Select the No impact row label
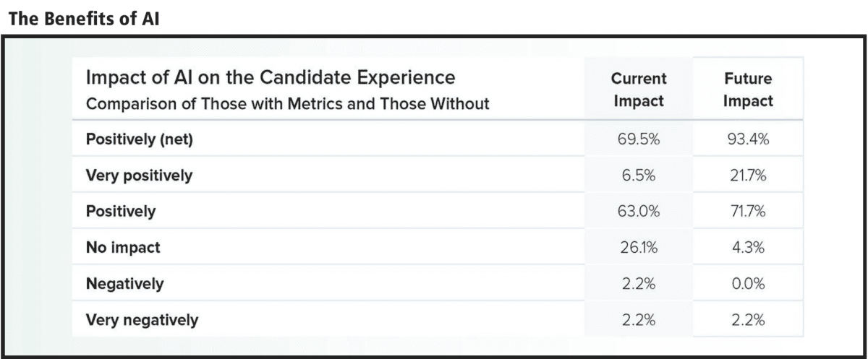The width and height of the screenshot is (868, 359). click(123, 248)
